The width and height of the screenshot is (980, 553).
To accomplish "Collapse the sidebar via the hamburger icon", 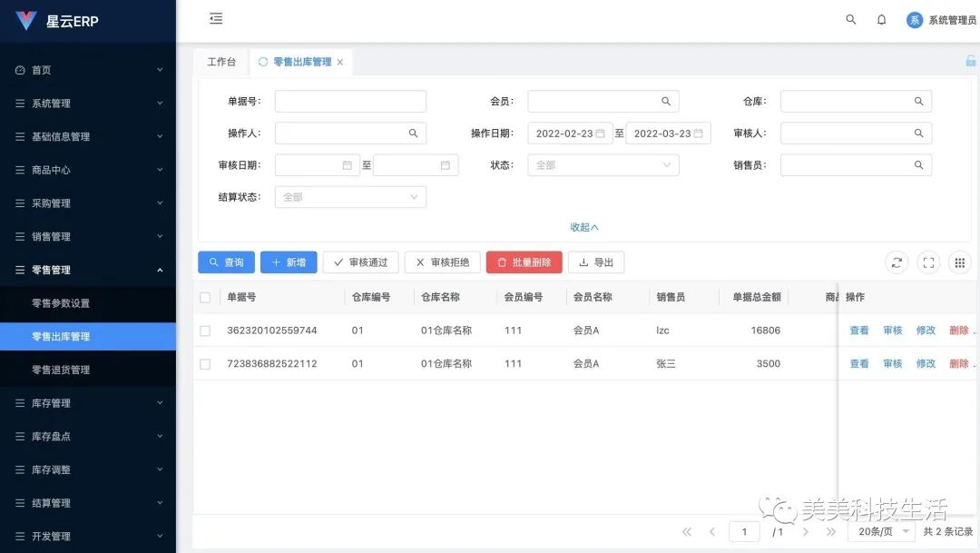I will click(x=216, y=18).
